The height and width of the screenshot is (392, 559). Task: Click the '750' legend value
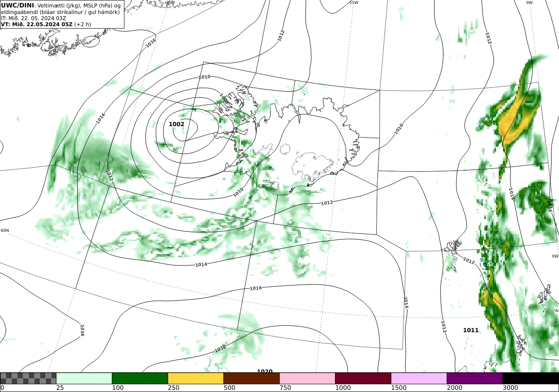pos(285,388)
